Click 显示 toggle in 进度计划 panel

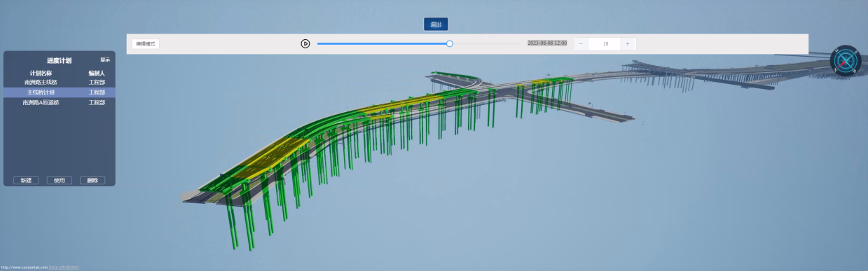[105, 60]
